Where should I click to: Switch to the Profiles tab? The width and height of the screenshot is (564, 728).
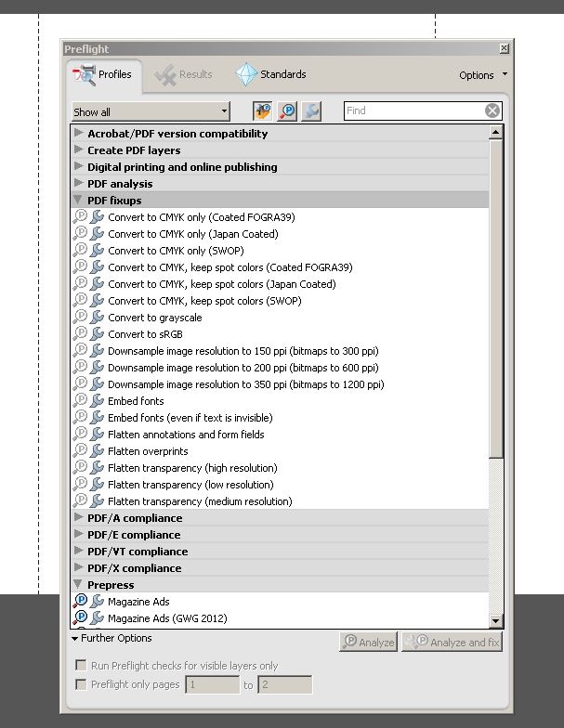click(103, 74)
